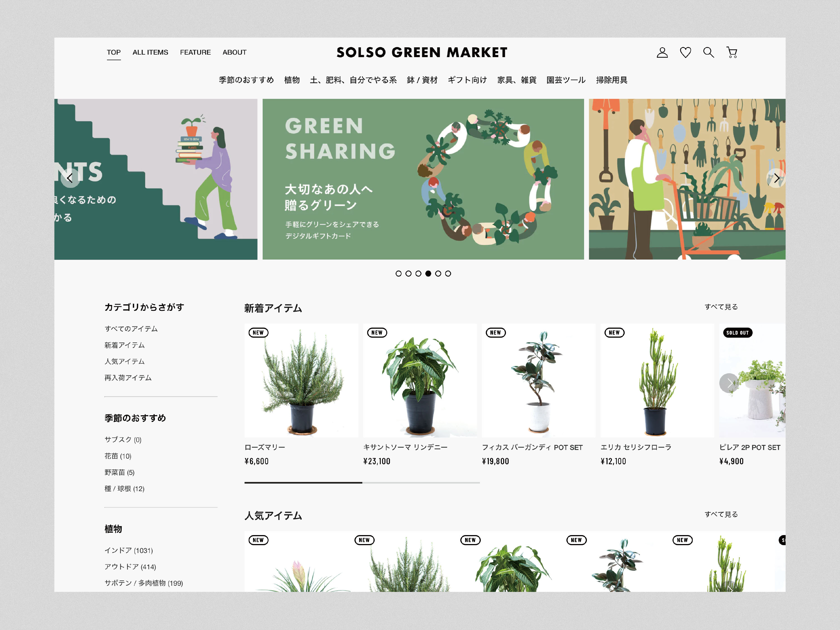Open the インドア (1031) category link
Image resolution: width=840 pixels, height=630 pixels.
pyautogui.click(x=128, y=550)
